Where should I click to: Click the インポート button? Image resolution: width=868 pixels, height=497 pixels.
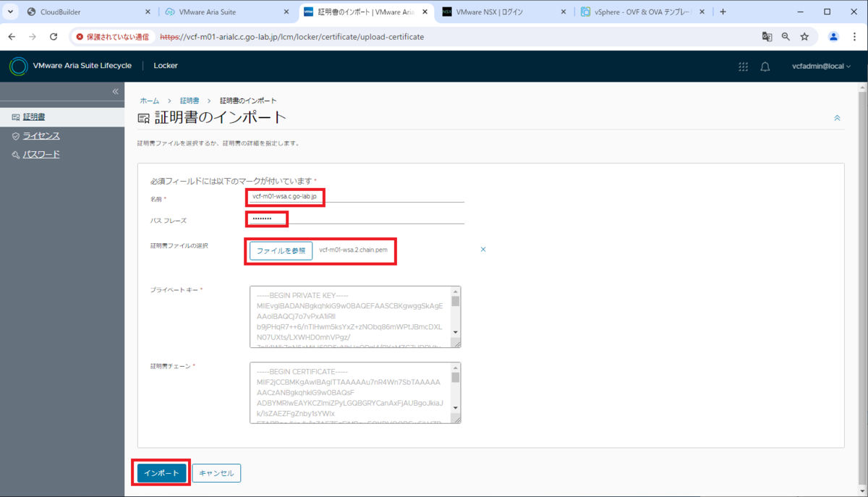tap(162, 473)
